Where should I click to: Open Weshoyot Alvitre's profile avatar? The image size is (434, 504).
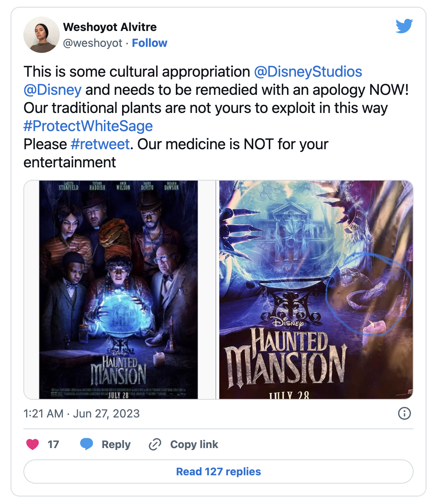pos(42,35)
